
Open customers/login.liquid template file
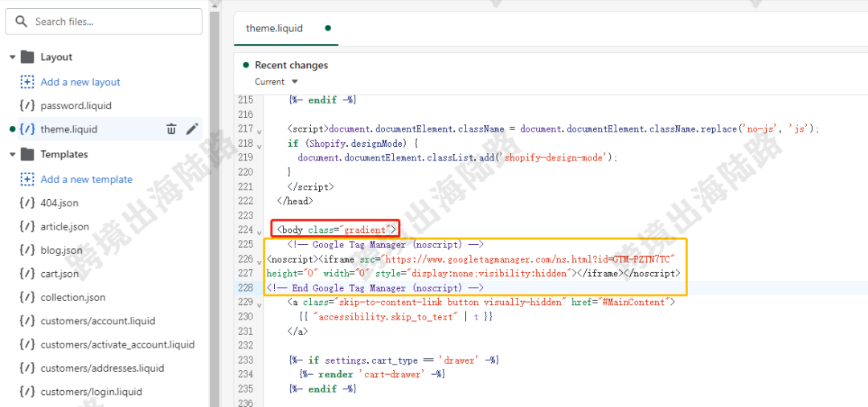pos(91,392)
